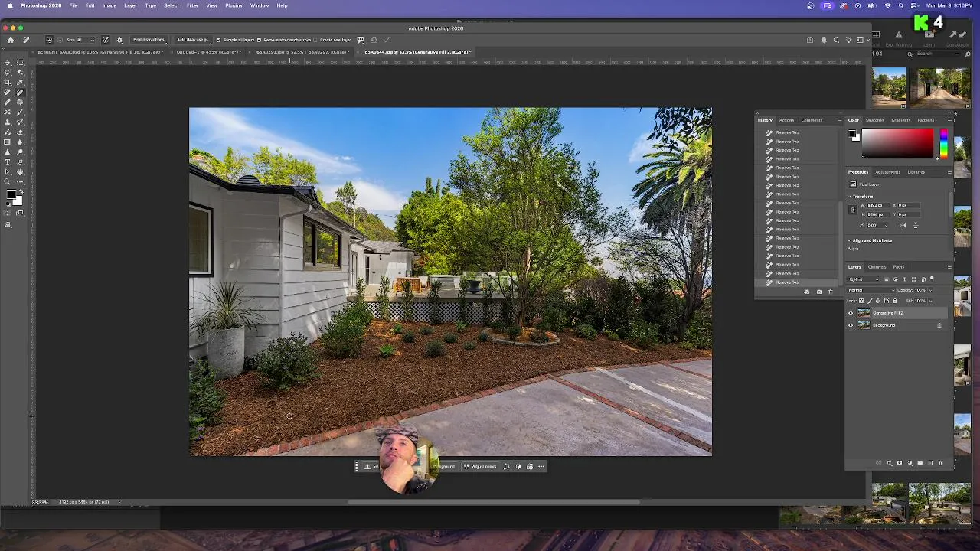Open the blend mode Normal dropdown
The width and height of the screenshot is (980, 551).
[x=871, y=290]
